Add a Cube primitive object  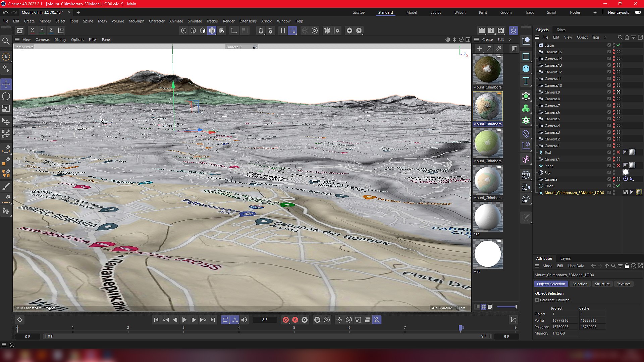point(526,69)
